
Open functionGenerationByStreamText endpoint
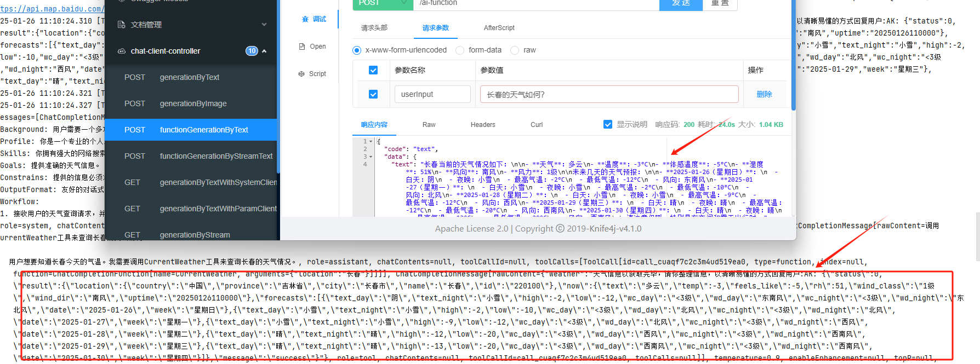click(191, 156)
